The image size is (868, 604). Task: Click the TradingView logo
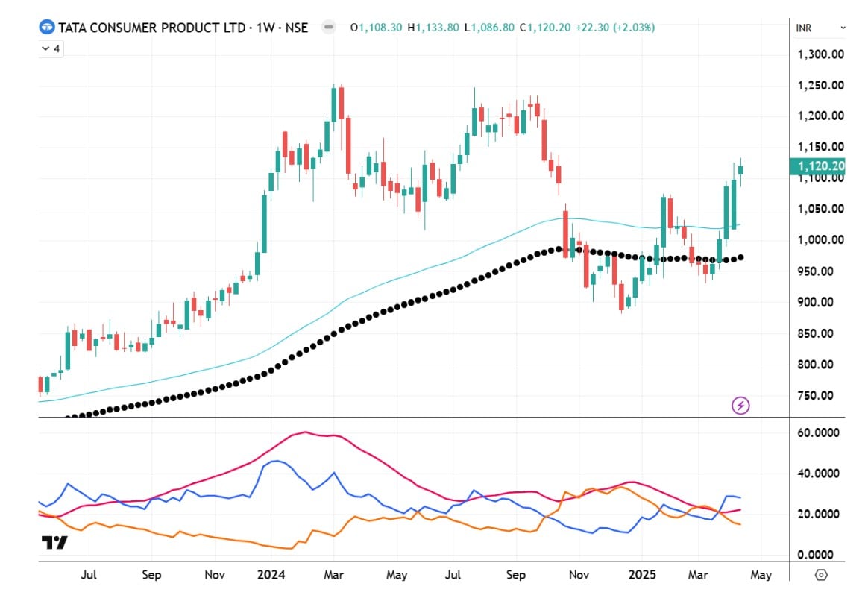point(54,542)
